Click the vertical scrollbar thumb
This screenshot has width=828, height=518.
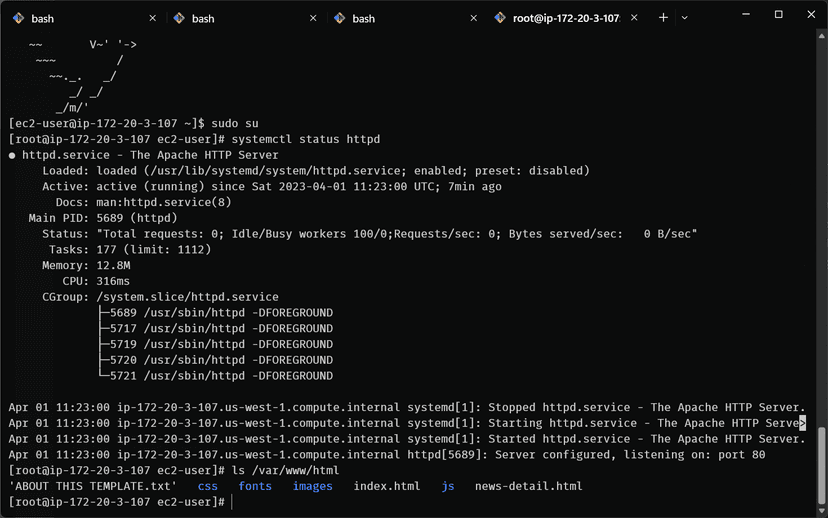click(821, 466)
